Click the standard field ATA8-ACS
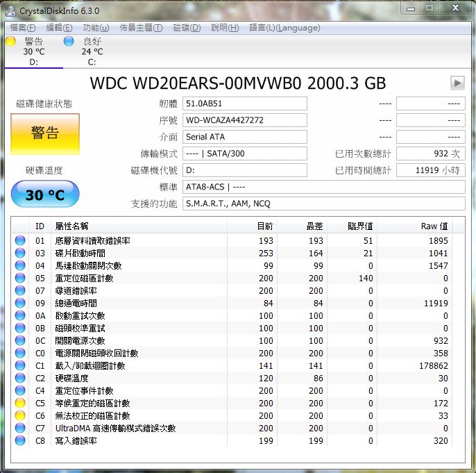476x473 pixels. 323,187
